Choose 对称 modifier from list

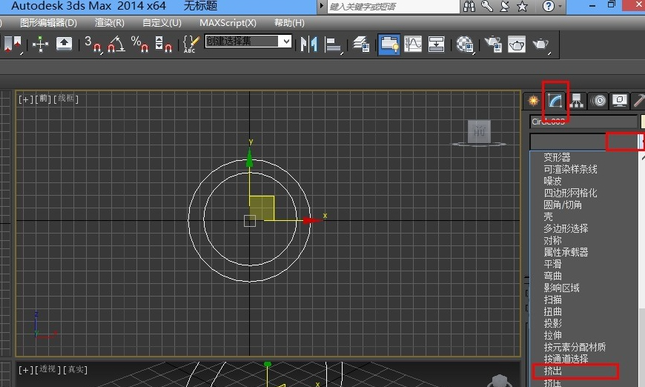click(552, 240)
